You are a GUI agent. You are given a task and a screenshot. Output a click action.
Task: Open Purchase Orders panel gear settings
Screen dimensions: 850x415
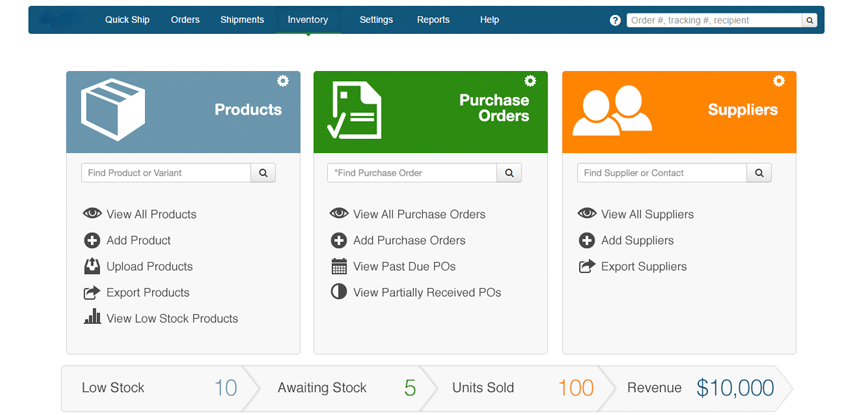click(530, 81)
